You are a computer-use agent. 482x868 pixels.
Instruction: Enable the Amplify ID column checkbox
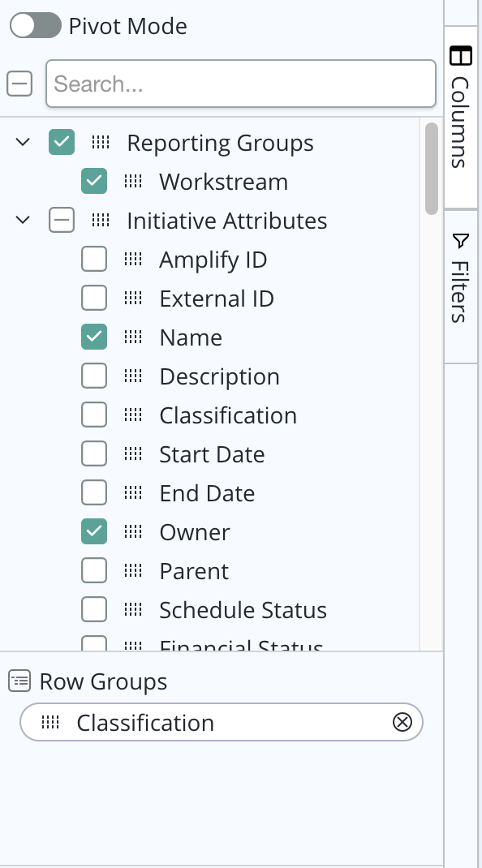[94, 259]
